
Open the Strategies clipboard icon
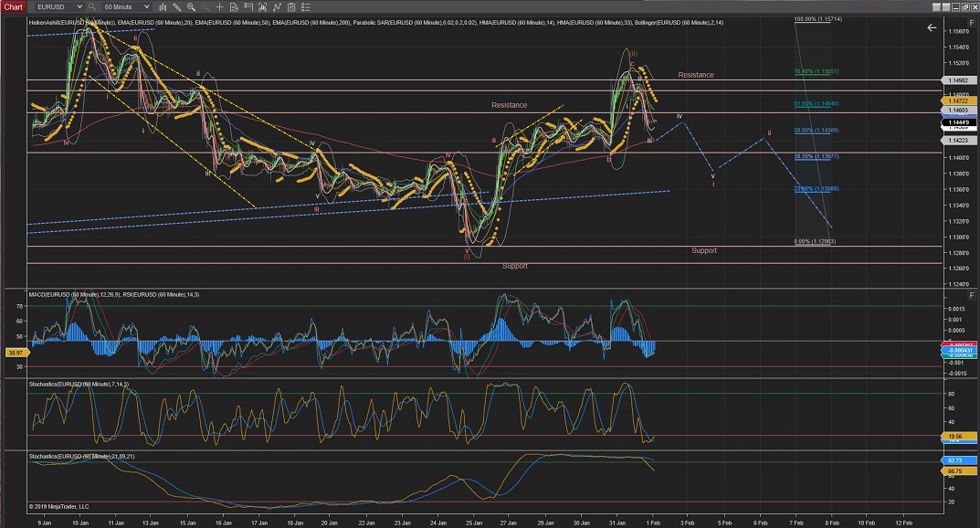click(290, 5)
